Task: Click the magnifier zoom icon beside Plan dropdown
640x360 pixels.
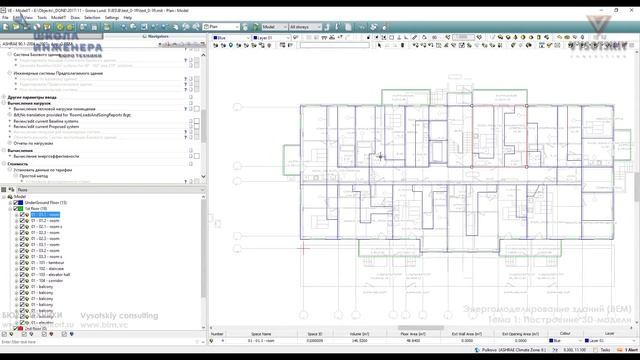Action: (x=196, y=27)
